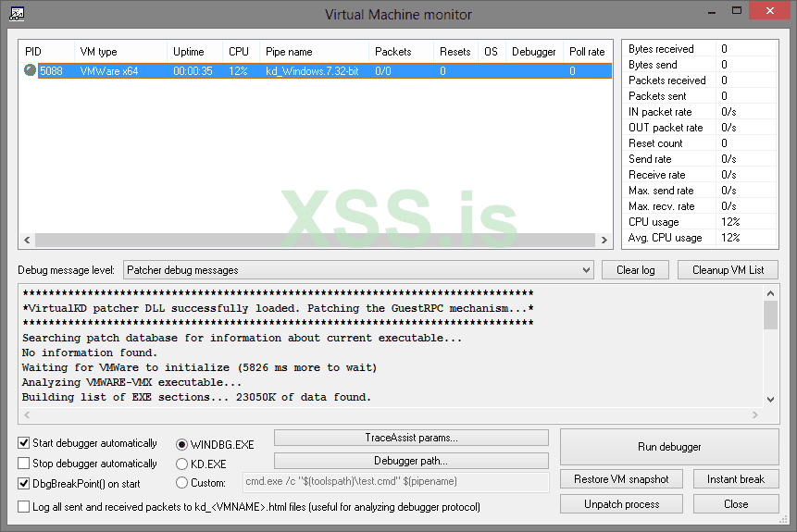This screenshot has width=797, height=532.
Task: Select the VMWare x64 row cell
Action: [x=109, y=71]
